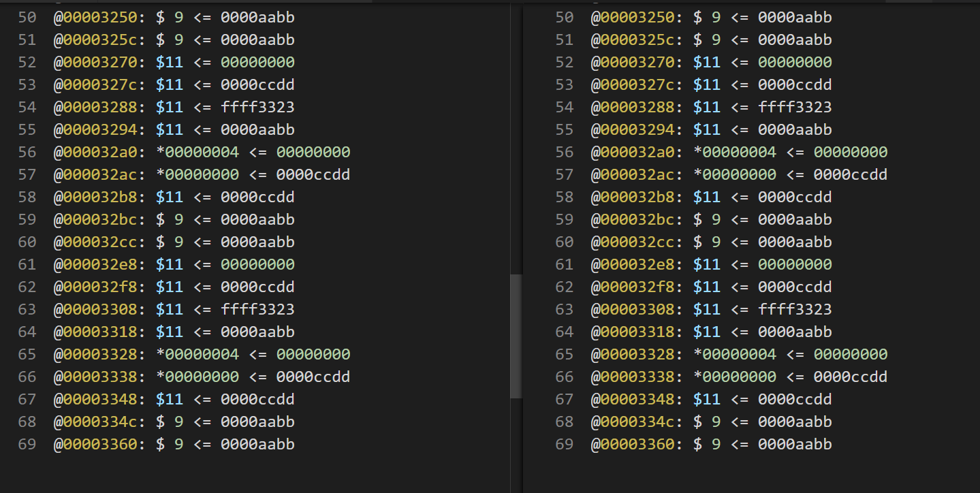
Task: Click line number 65 in left gutter
Action: (x=27, y=355)
